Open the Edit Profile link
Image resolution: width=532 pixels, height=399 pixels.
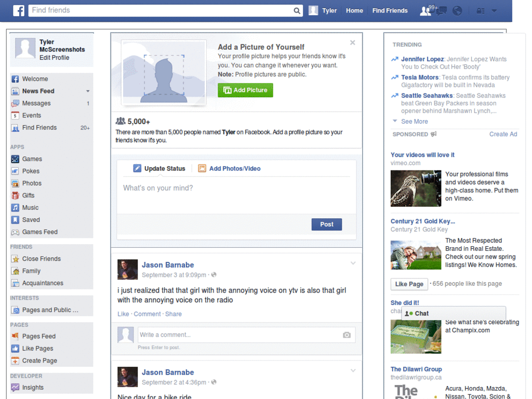(54, 58)
